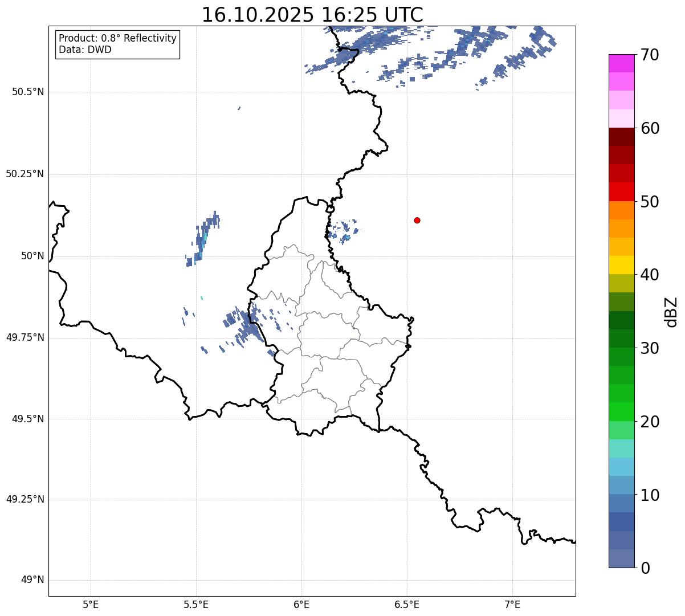Click the 49°N latitude label
Screen dimensions: 685x616
[32, 580]
